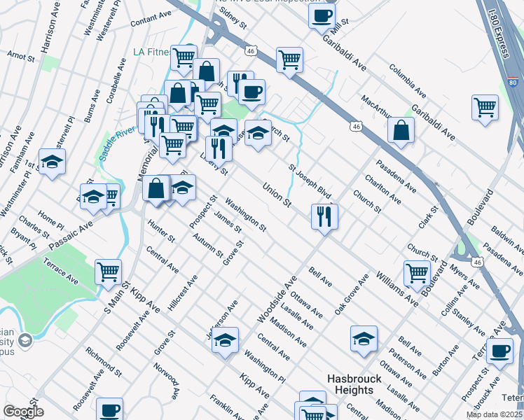
Task: Click the shopping bag marker near MacArthur
Action: click(401, 132)
